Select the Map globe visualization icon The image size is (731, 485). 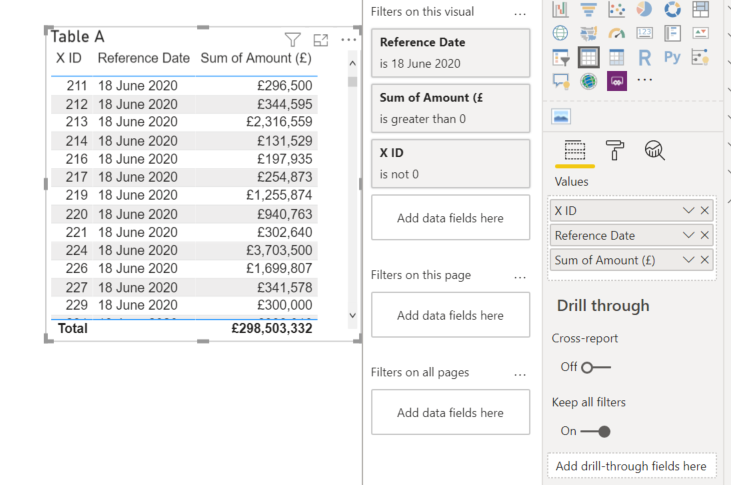[560, 33]
